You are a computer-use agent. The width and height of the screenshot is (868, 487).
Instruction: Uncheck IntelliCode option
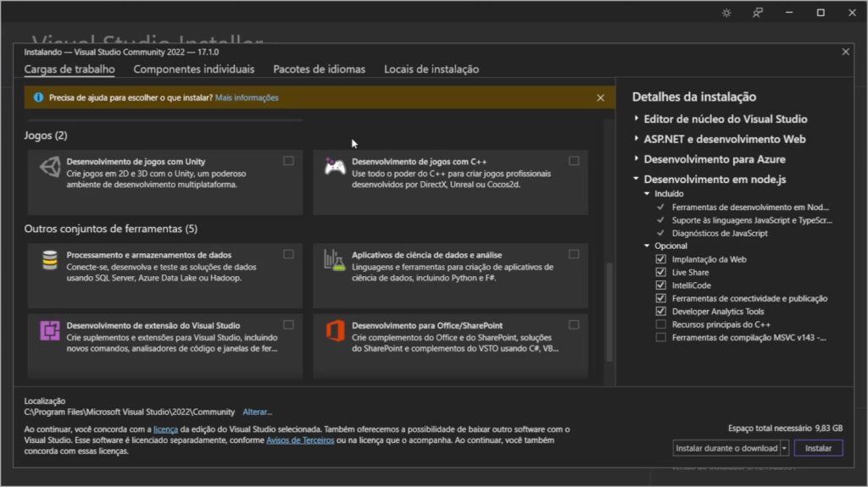click(660, 285)
